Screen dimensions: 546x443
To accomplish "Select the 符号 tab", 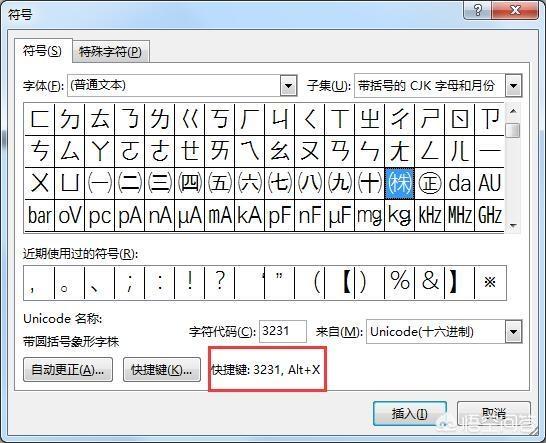I will (x=43, y=51).
